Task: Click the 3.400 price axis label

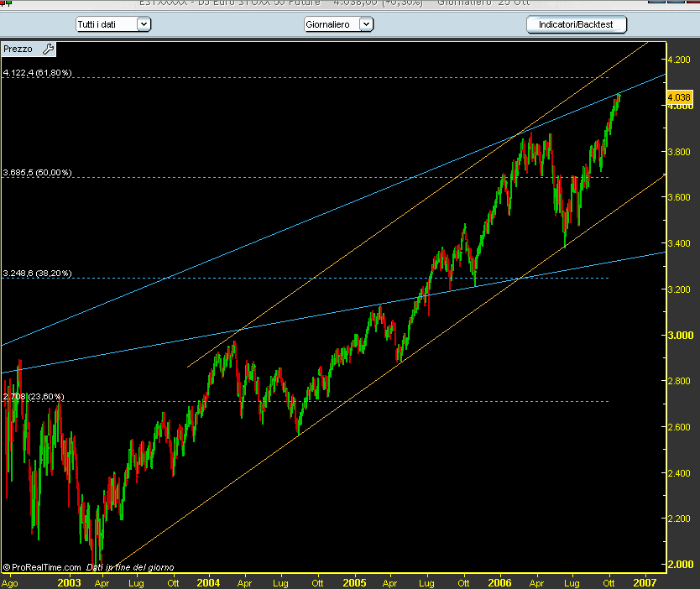Action: pos(678,243)
